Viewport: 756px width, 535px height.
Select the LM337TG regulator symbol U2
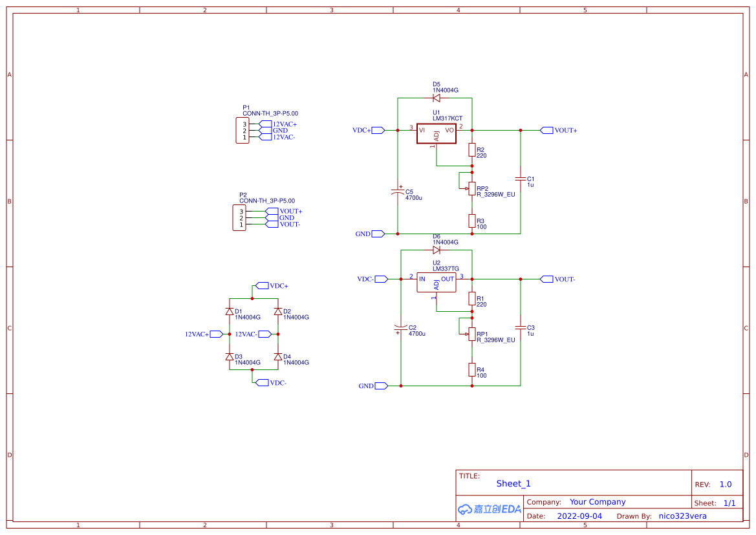tap(437, 281)
